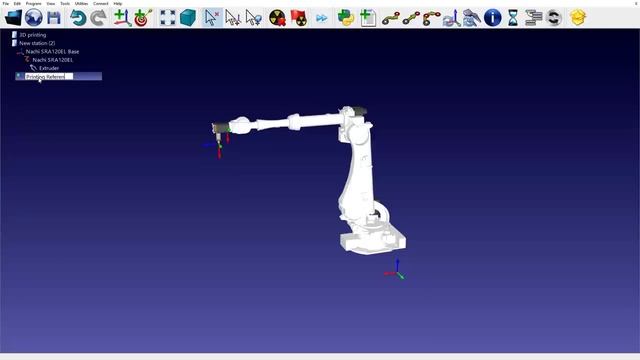Add a new program document icon
Image resolution: width=640 pixels, height=360 pixels.
coord(367,18)
